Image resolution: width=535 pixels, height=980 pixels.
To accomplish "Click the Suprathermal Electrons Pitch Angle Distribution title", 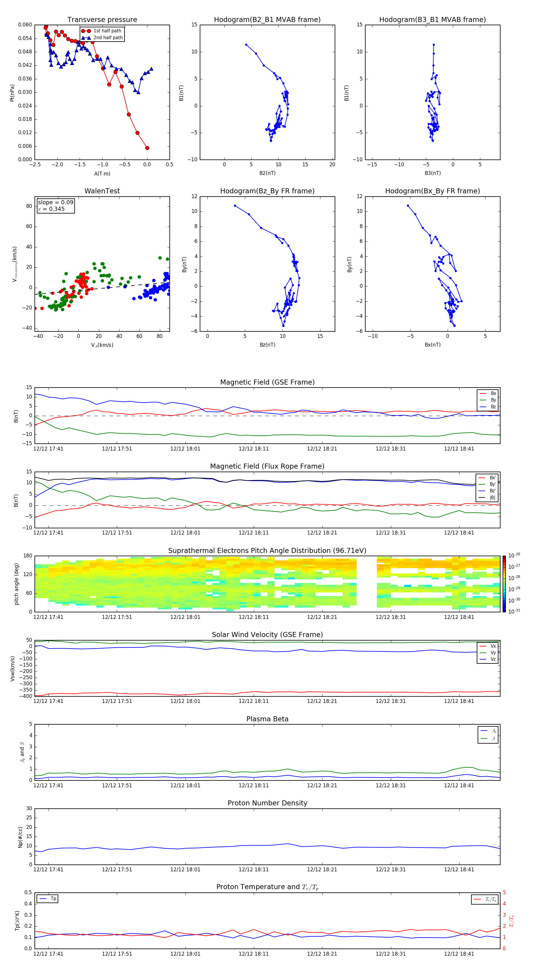I will coord(267,551).
